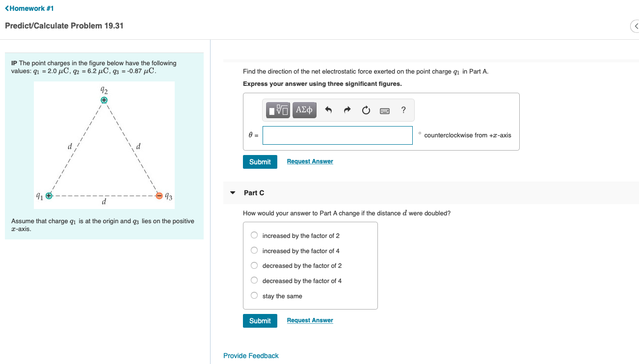
Task: Reset the answer field with the refresh icon
Action: pos(366,110)
